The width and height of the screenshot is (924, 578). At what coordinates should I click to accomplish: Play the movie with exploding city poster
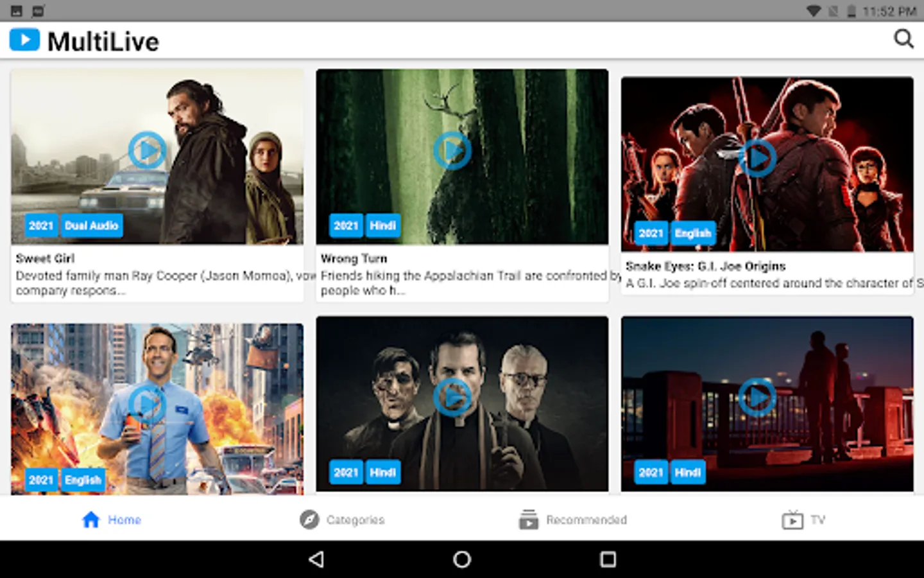pos(147,404)
